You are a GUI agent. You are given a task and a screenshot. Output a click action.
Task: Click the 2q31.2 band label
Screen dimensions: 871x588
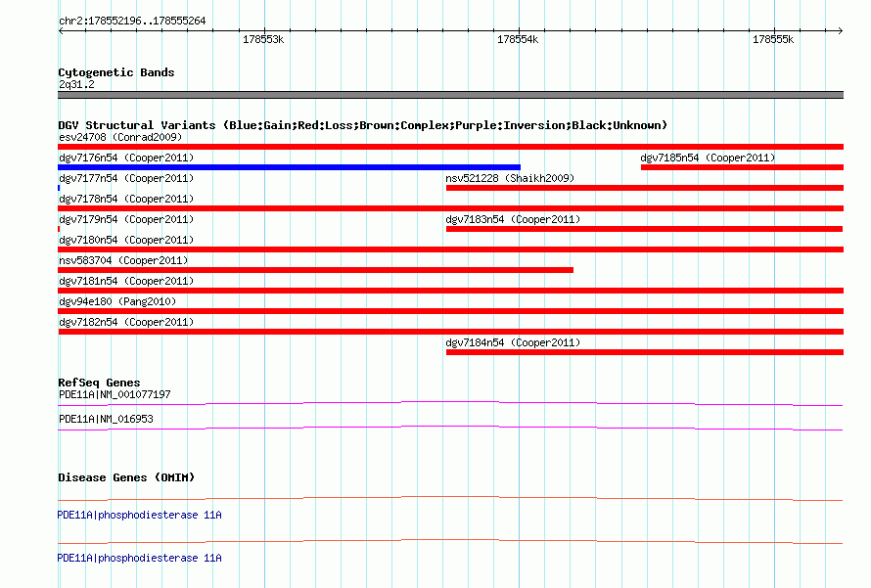pyautogui.click(x=76, y=84)
